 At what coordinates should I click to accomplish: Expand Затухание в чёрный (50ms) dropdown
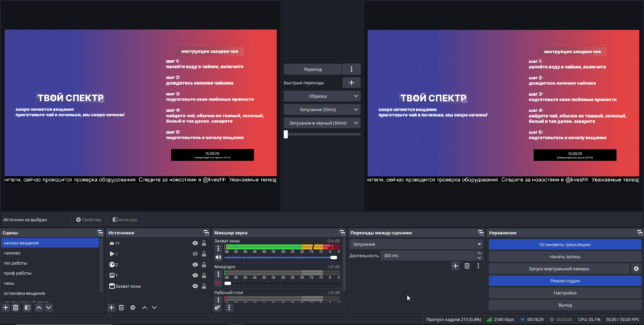[x=356, y=123]
